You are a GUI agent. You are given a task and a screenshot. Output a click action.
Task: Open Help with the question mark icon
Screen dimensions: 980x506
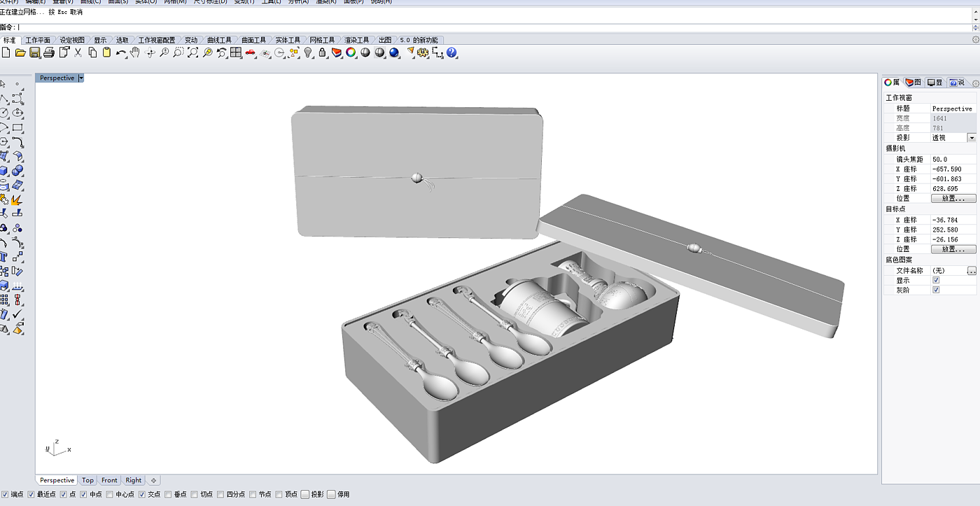tap(451, 52)
